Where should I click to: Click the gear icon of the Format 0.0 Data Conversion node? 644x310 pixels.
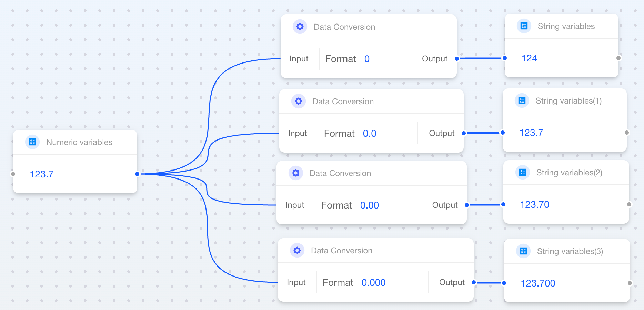pyautogui.click(x=298, y=101)
